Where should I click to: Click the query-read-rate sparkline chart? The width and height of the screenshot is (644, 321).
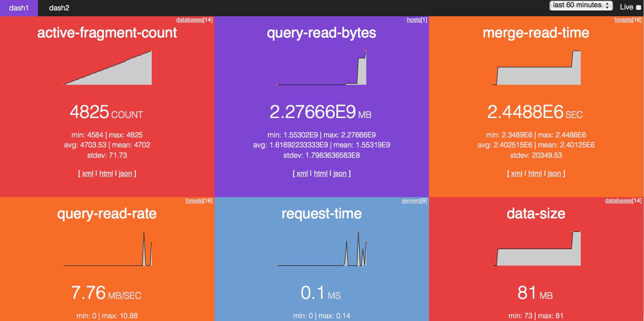pos(107,249)
